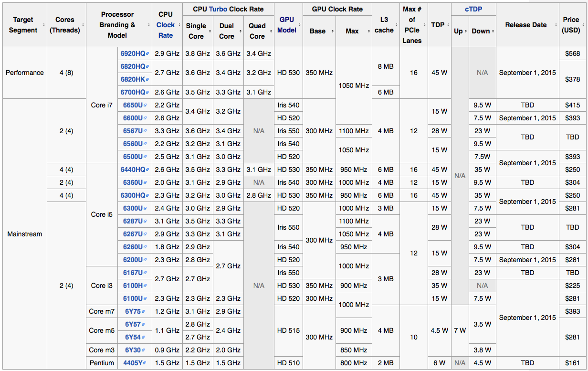This screenshot has width=588, height=371.
Task: Sort by L3 cache column arrows
Action: (x=397, y=25)
